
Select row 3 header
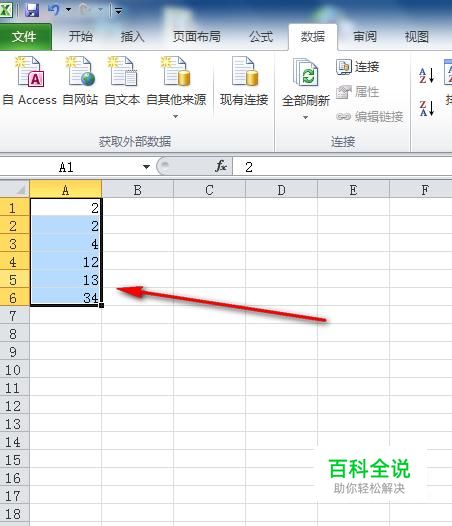coord(14,244)
